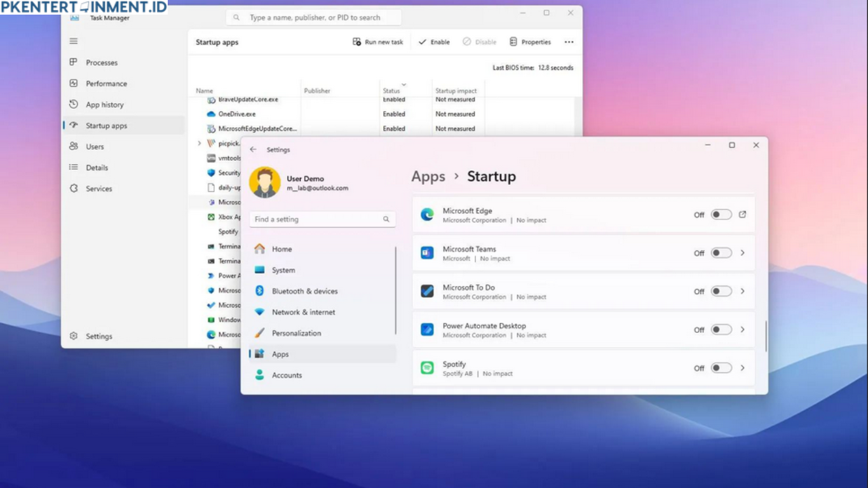The image size is (868, 488).
Task: Open Microsoft Edge external settings link icon
Action: pyautogui.click(x=742, y=215)
